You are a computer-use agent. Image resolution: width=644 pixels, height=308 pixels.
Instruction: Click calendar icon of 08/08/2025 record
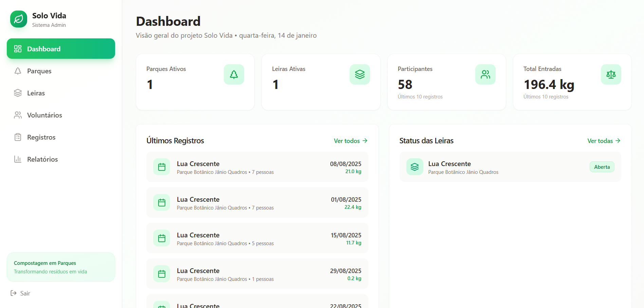pos(162,167)
